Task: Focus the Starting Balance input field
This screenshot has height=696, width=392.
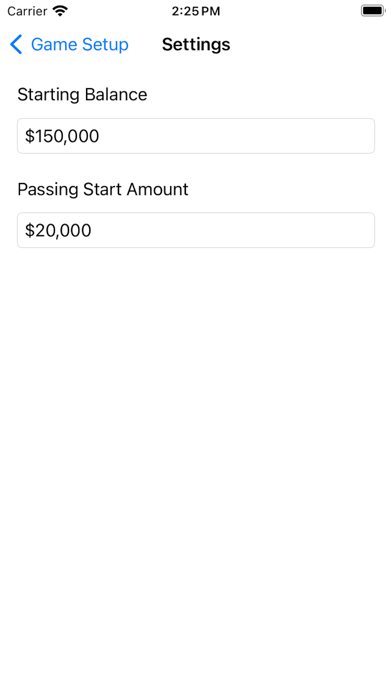Action: pos(196,136)
